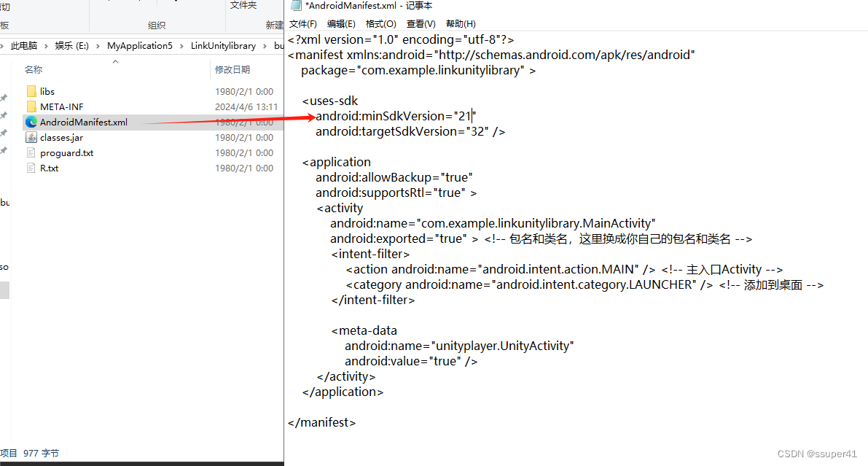Click the Notepad icon in title bar

coord(296,6)
